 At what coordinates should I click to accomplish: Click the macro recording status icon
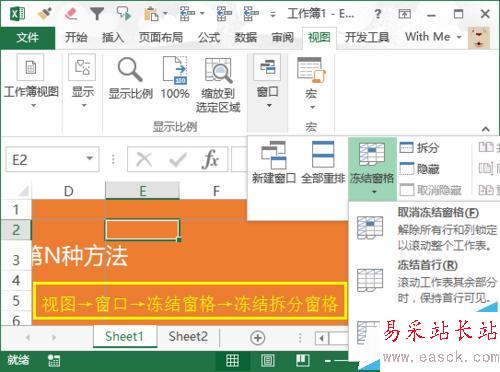54,361
